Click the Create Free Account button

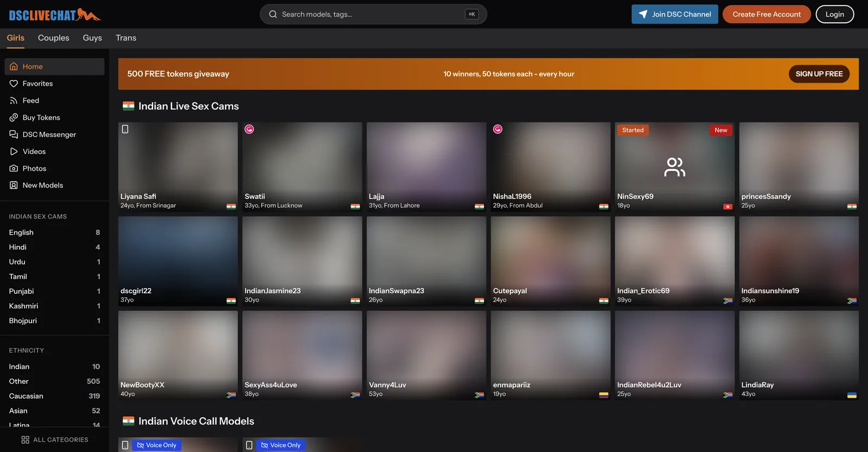[x=767, y=14]
